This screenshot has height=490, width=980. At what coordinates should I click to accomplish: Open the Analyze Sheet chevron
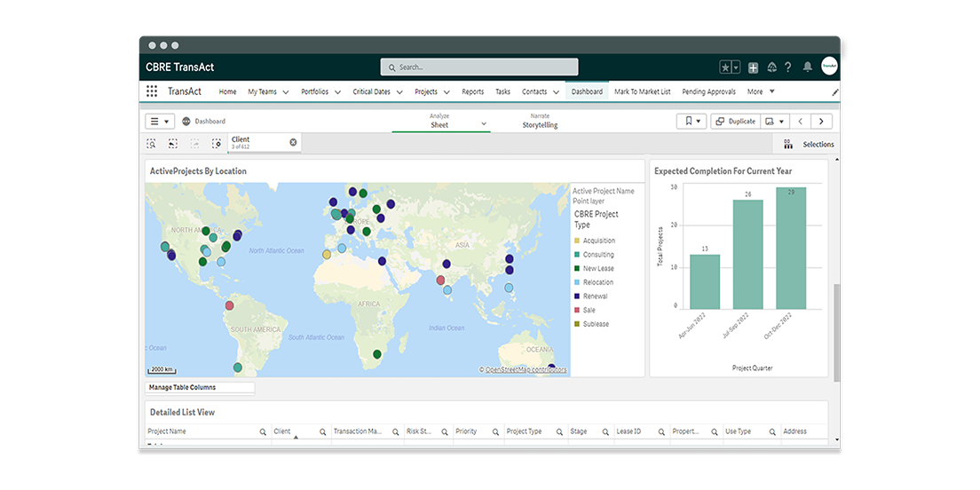484,125
